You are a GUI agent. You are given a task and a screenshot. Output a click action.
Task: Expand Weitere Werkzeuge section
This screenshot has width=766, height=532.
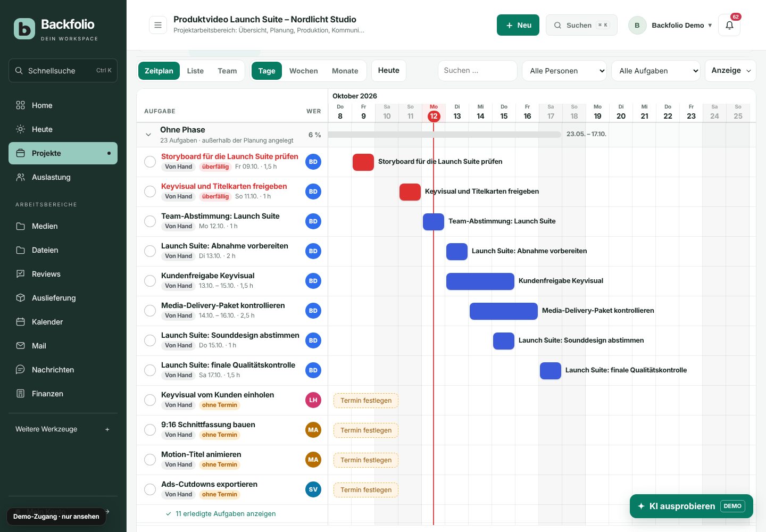click(x=63, y=429)
